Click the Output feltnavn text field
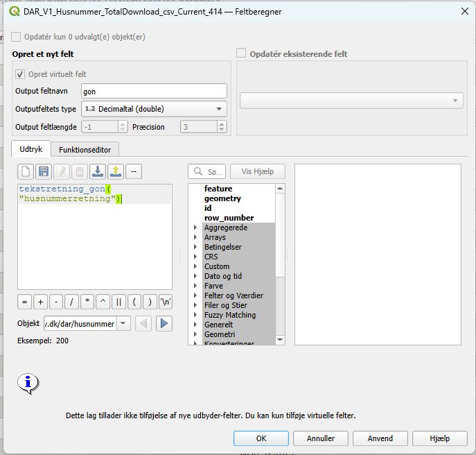Viewport: 476px width, 455px height. [x=154, y=91]
